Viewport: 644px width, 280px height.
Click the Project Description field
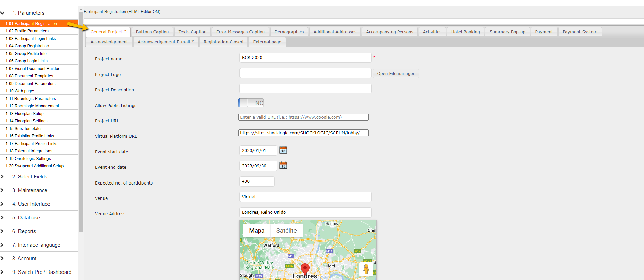pyautogui.click(x=305, y=89)
